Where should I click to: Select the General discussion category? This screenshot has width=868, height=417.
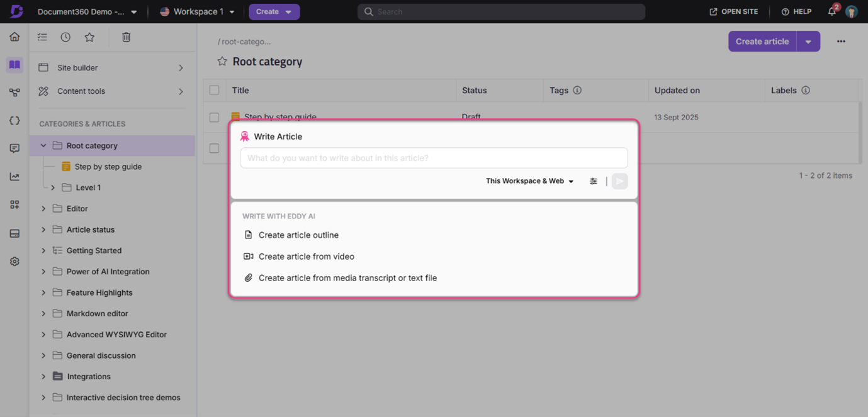[x=101, y=355]
